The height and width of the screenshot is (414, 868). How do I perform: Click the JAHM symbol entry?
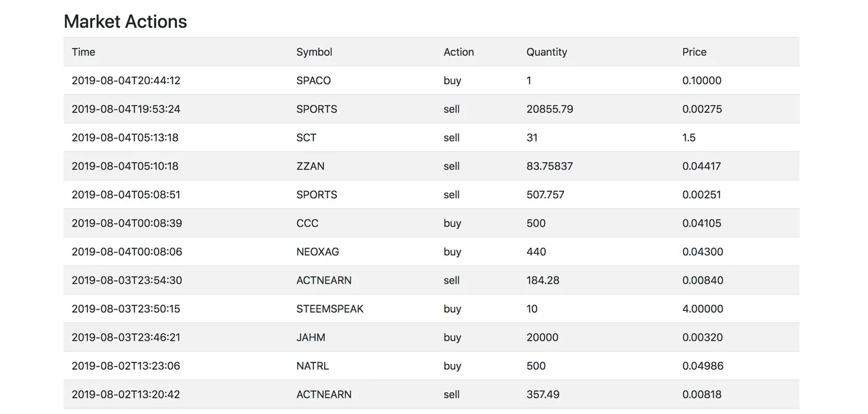coord(311,337)
